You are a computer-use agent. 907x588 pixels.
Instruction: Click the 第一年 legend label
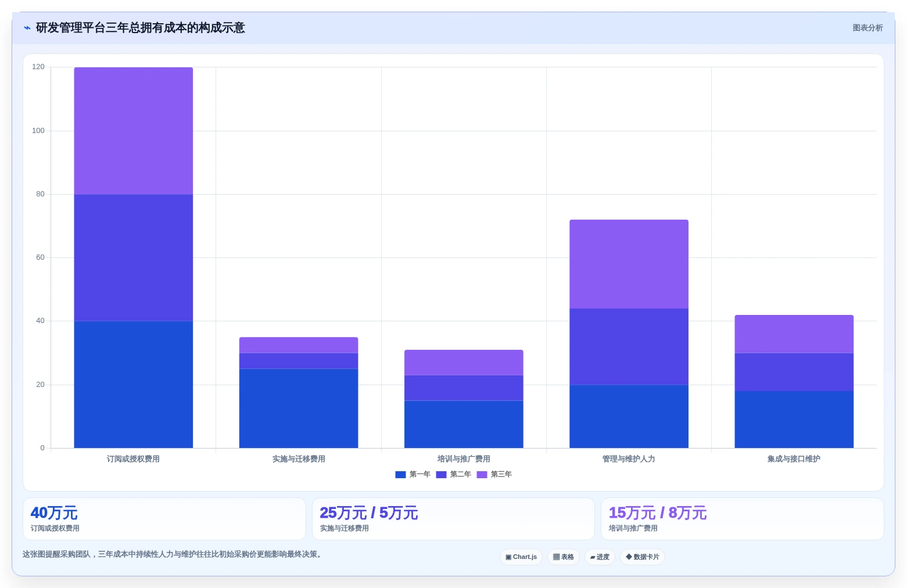click(420, 475)
